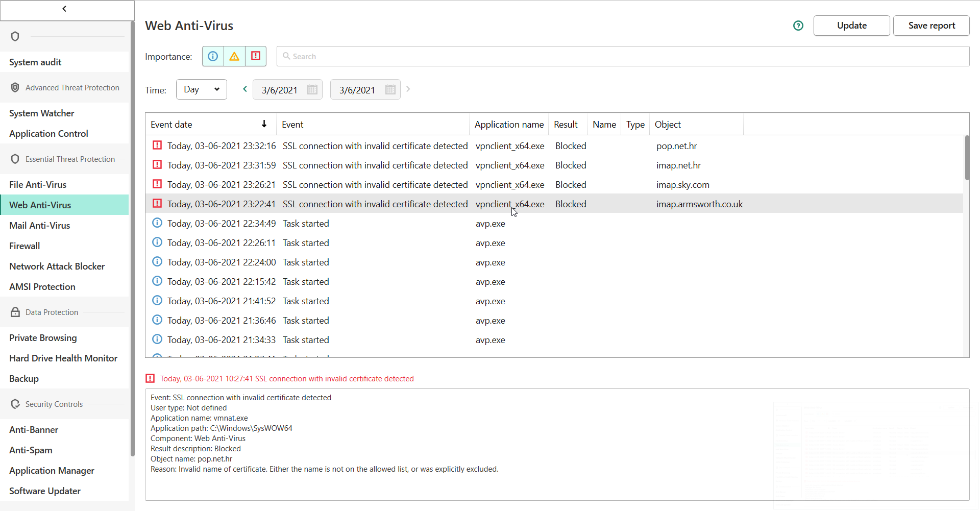Switch to Mail Anti-Virus report
Image resolution: width=980 pixels, height=511 pixels.
click(x=40, y=226)
